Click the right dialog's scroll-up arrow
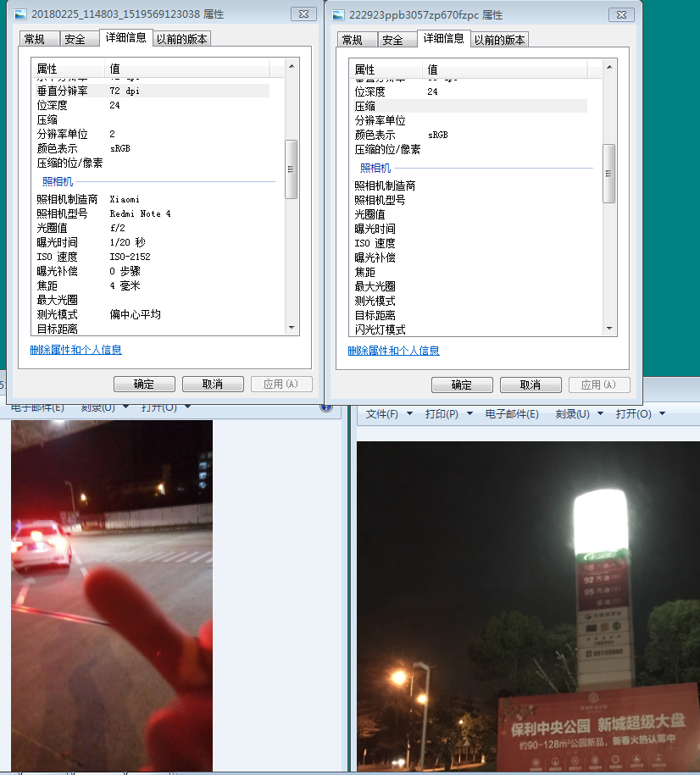Screen dimensions: 700x775 pyautogui.click(x=608, y=66)
